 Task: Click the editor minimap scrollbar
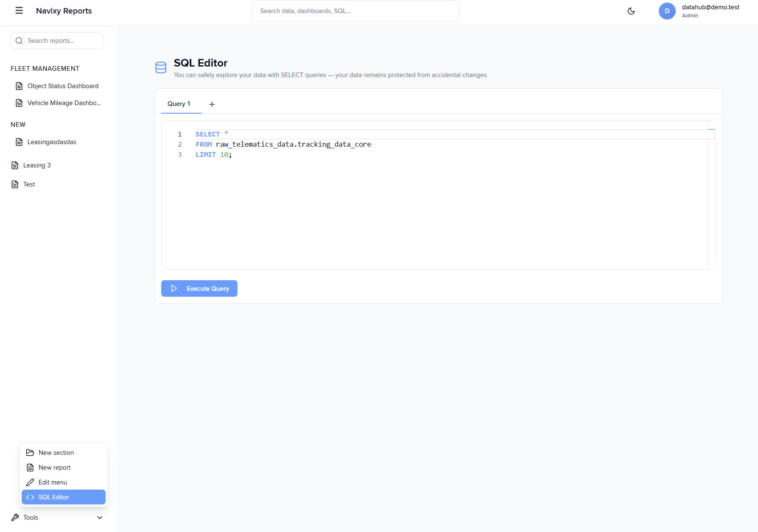click(712, 195)
